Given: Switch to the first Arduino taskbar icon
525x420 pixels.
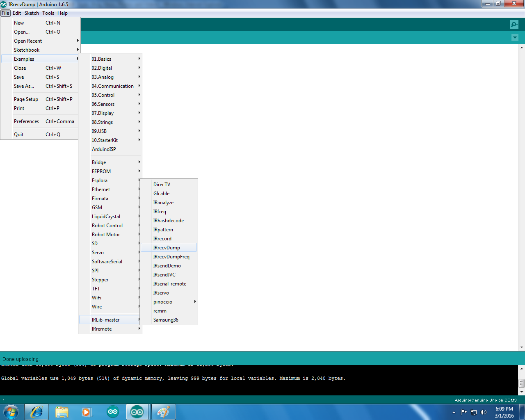Looking at the screenshot, I should pyautogui.click(x=112, y=412).
